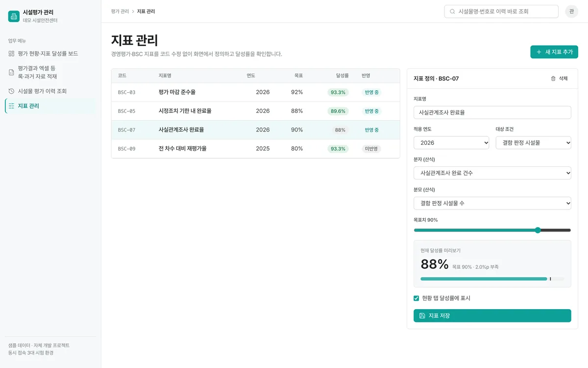Focus the 시설물명·번호로 이력 바로 조회 search field
Screen dimensions: 588x368
(x=501, y=11)
